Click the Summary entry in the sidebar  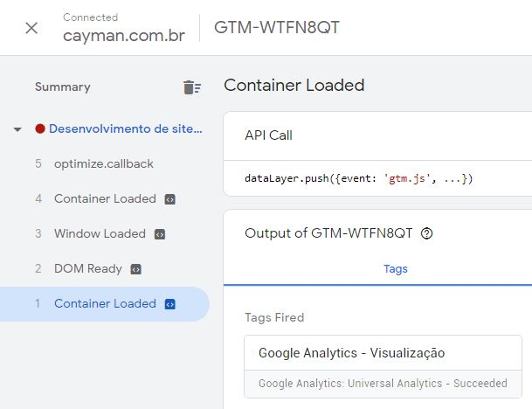tap(63, 87)
